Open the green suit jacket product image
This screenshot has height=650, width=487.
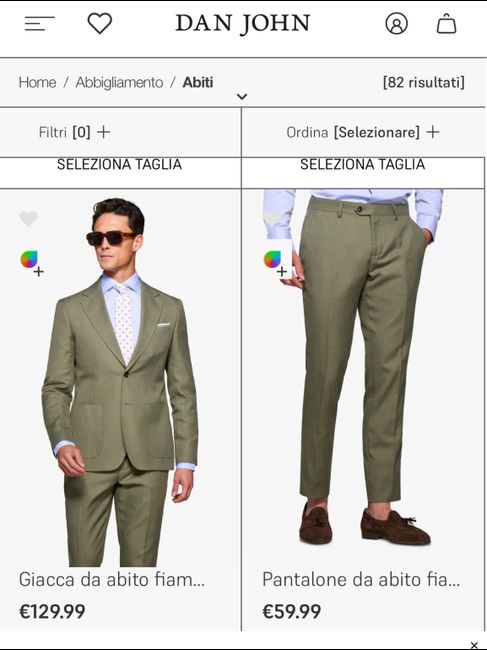(120, 379)
